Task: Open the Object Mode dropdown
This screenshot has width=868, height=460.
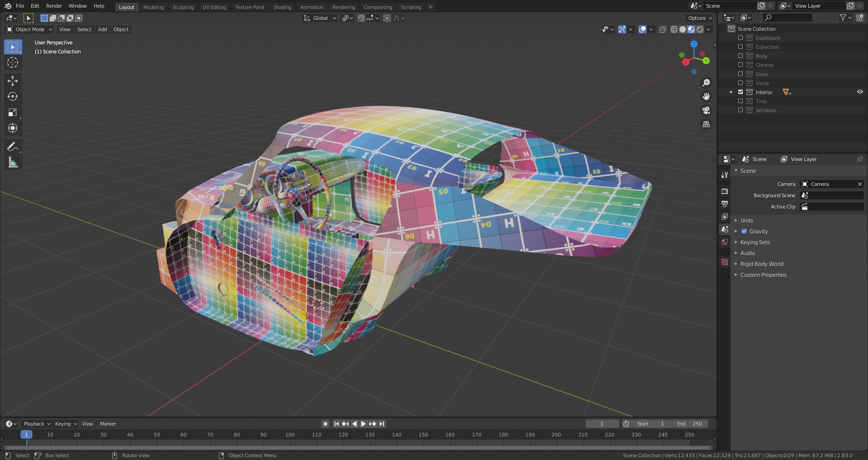Action: click(x=29, y=29)
